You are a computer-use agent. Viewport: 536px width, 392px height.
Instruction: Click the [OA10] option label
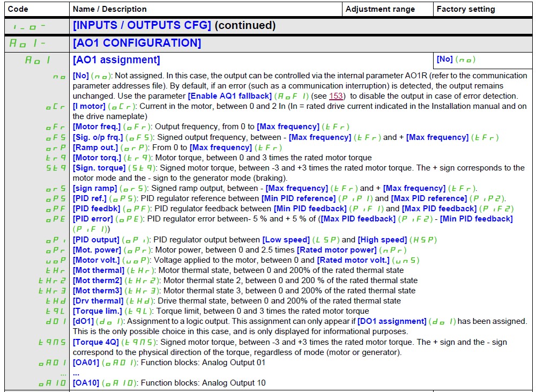86,383
